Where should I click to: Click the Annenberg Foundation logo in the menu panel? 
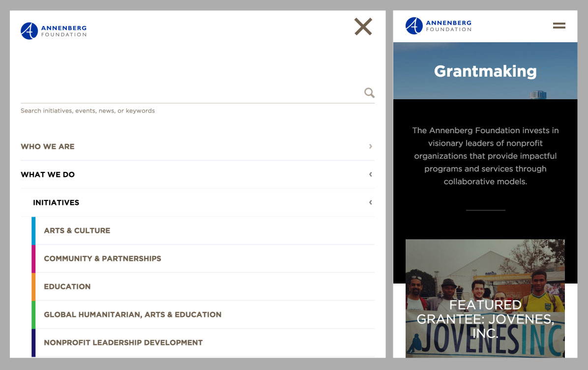pyautogui.click(x=54, y=31)
